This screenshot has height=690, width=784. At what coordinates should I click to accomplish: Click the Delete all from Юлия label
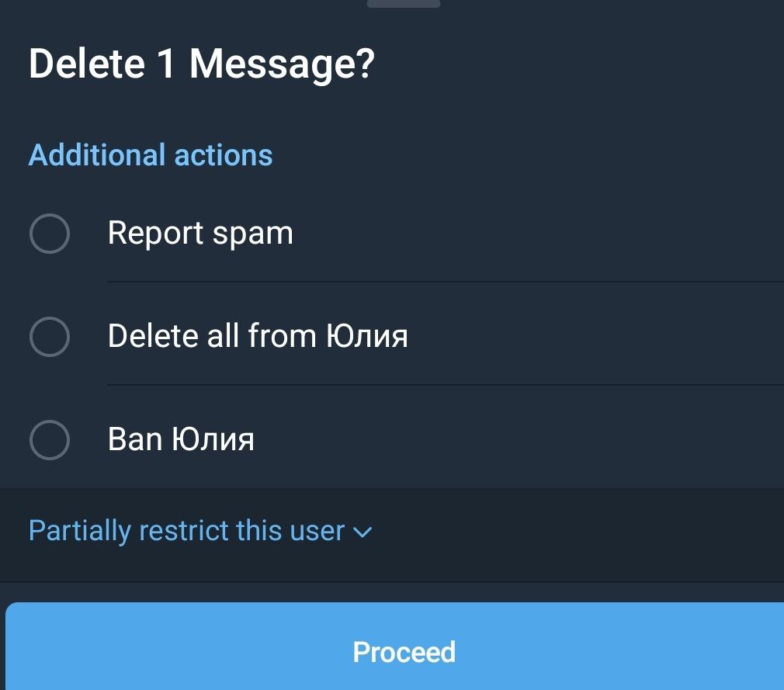point(257,336)
